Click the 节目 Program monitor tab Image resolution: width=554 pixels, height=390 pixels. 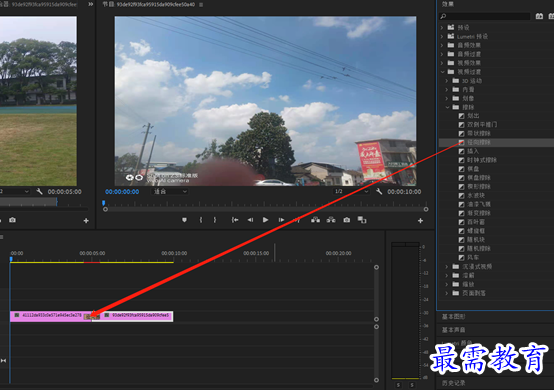click(x=148, y=4)
